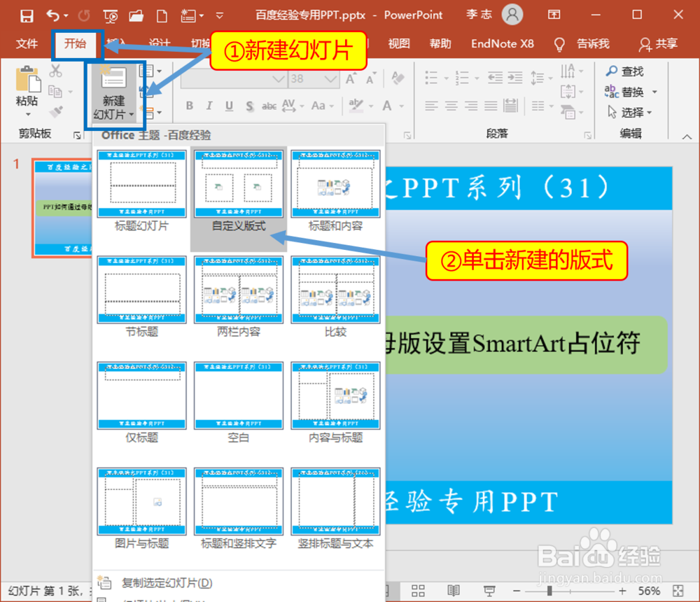Viewport: 700px width, 602px height.
Task: Click the Clear Formatting icon
Action: [398, 78]
